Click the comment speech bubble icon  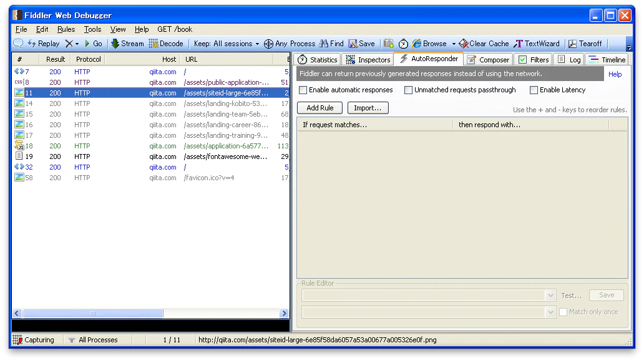[18, 44]
